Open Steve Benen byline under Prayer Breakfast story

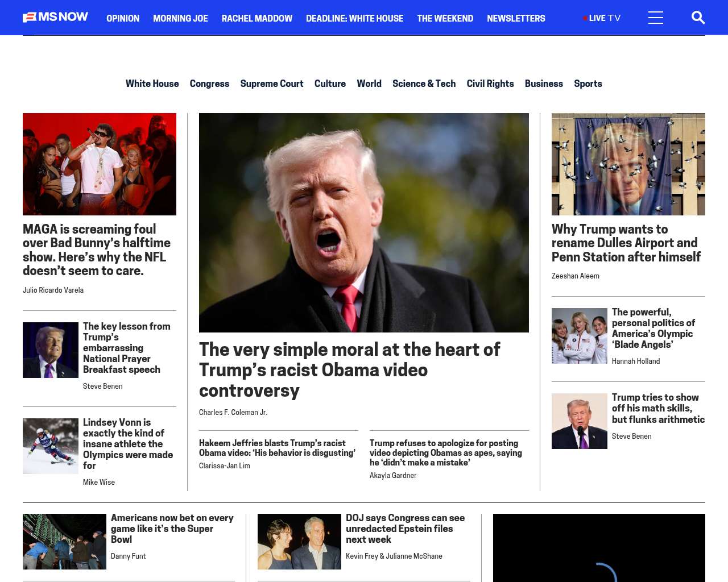tap(102, 386)
